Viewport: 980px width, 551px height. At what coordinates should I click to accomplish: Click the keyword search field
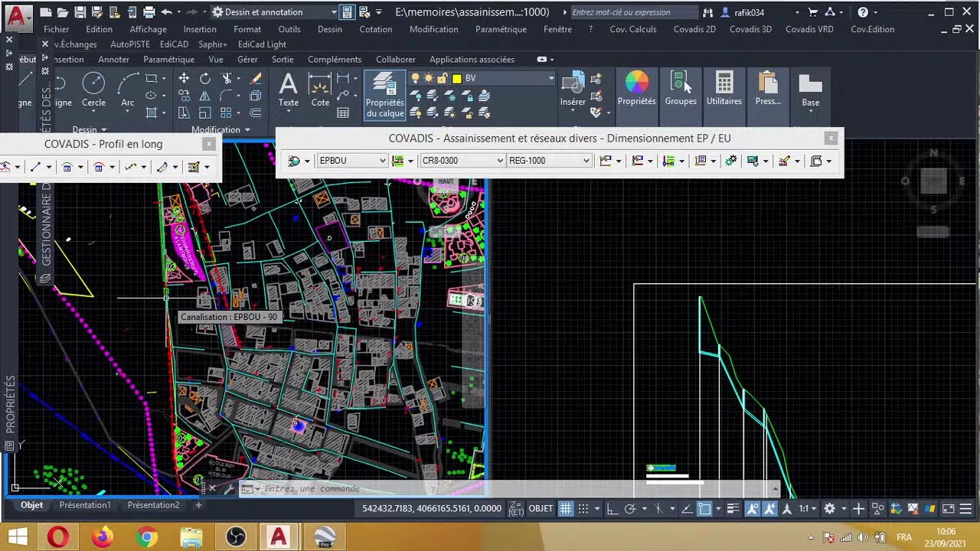coord(634,12)
